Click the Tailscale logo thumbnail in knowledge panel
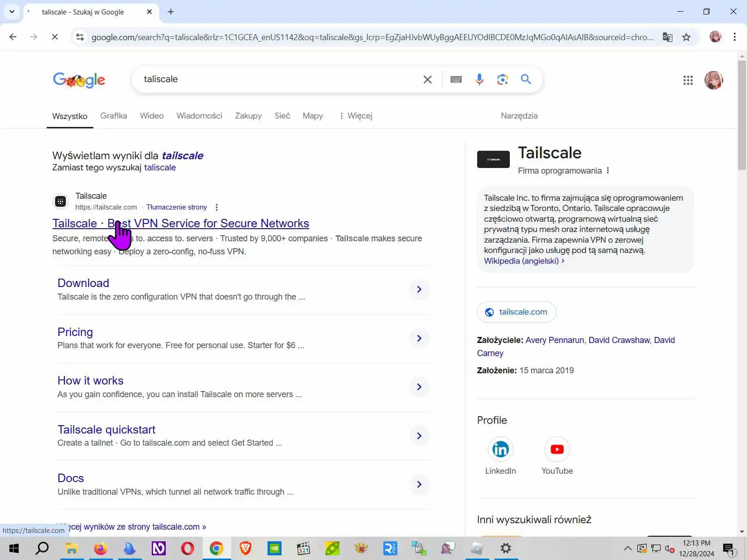 [x=493, y=159]
